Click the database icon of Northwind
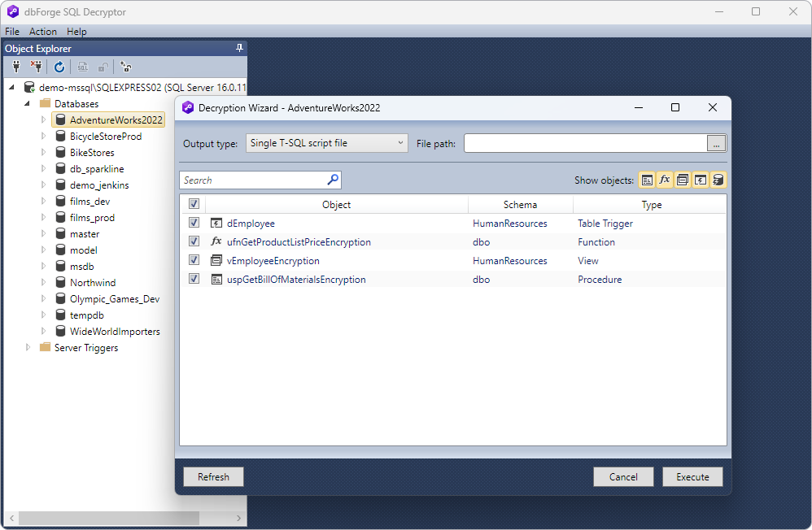The width and height of the screenshot is (812, 530). tap(60, 282)
